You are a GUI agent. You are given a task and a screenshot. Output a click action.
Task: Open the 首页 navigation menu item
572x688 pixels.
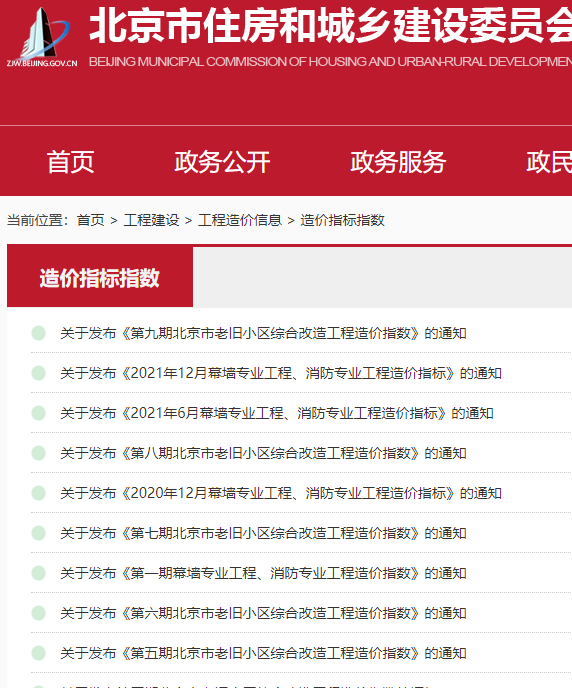pyautogui.click(x=71, y=162)
